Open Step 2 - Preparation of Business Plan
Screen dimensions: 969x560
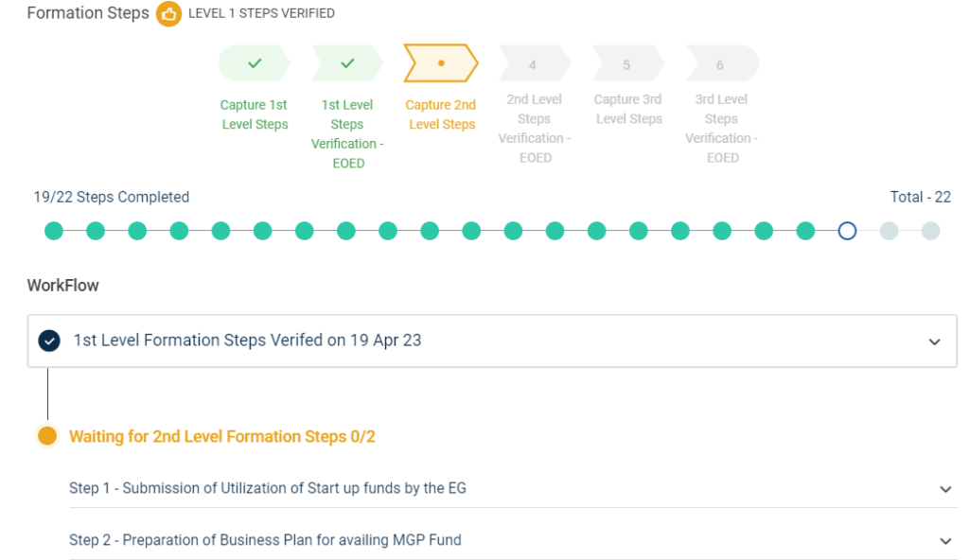click(x=265, y=540)
